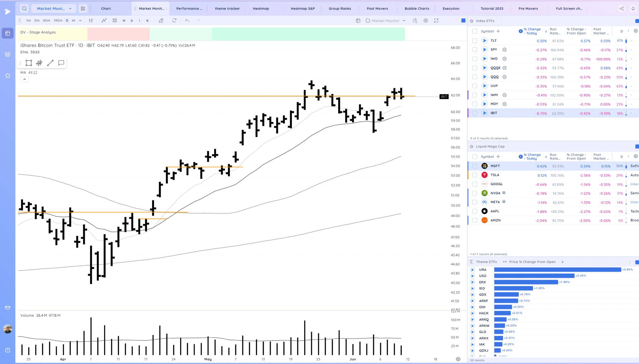Open the Group Ranks tab
This screenshot has width=639, height=364.
(x=340, y=8)
